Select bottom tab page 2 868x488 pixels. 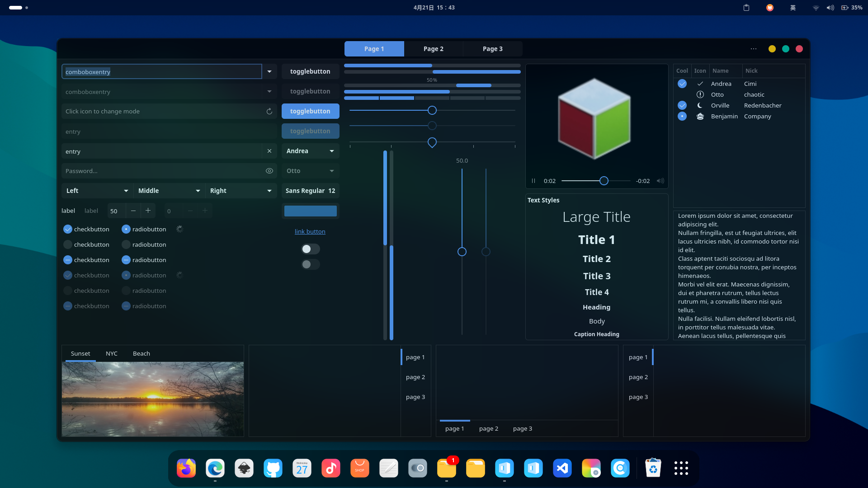coord(489,428)
